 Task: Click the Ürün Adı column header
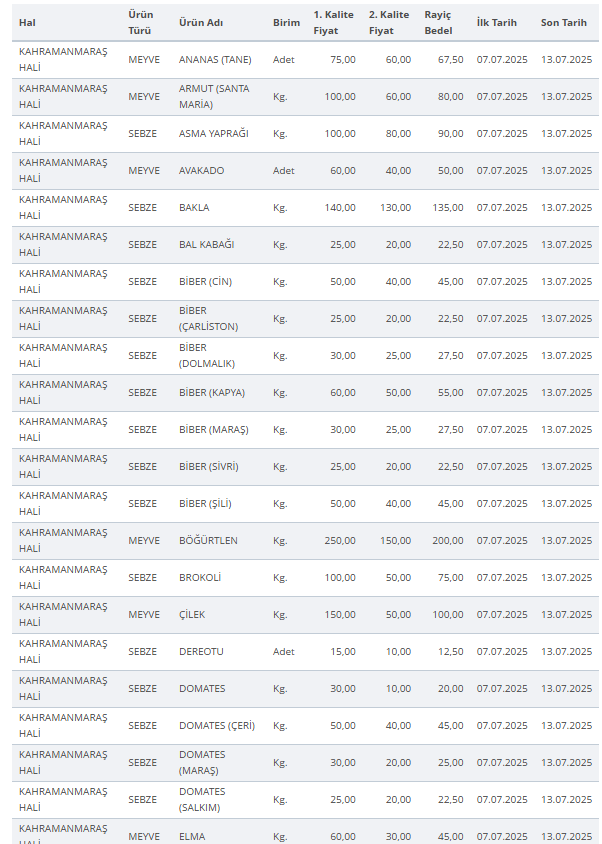click(x=201, y=23)
